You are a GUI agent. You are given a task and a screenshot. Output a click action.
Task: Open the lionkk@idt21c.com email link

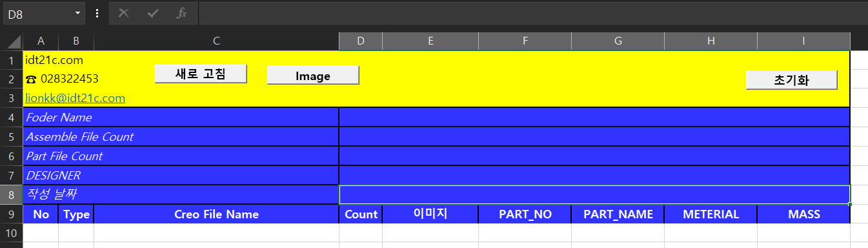(x=75, y=99)
